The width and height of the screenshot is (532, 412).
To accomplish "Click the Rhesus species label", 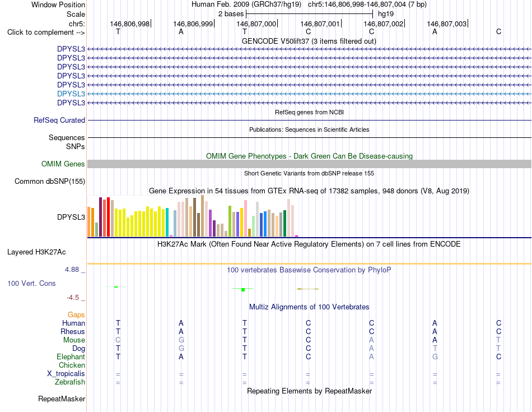I will coord(73,331).
